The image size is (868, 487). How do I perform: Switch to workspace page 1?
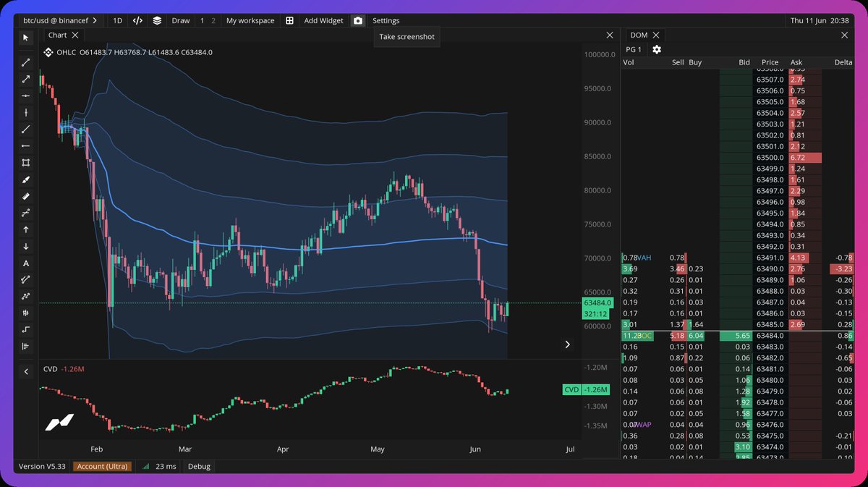pos(203,20)
